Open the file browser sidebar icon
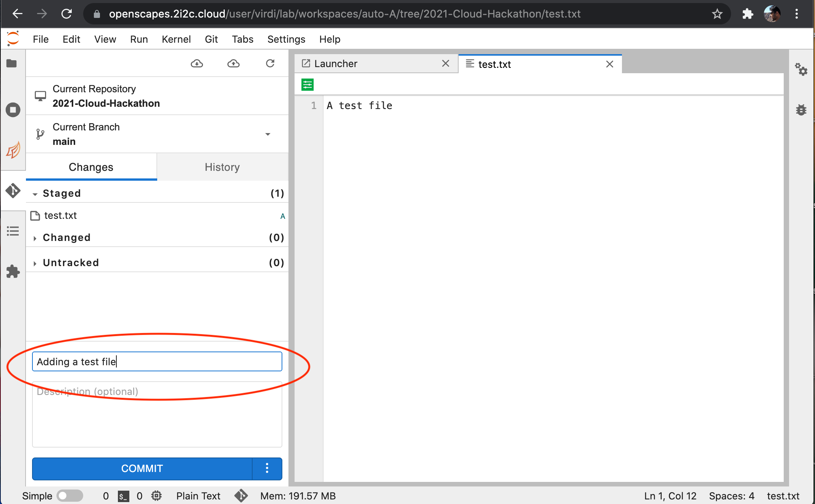This screenshot has height=504, width=815. pyautogui.click(x=12, y=64)
